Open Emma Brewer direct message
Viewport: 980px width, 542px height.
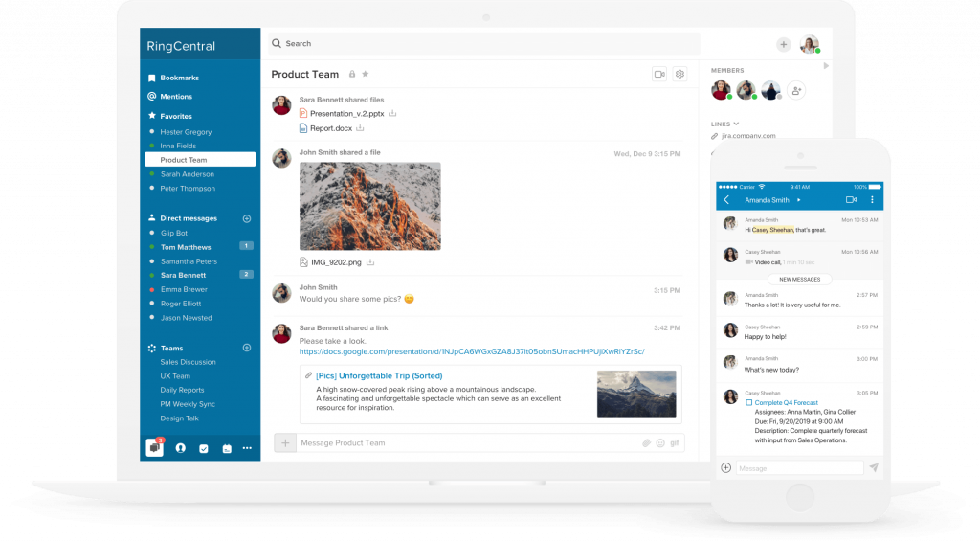184,289
